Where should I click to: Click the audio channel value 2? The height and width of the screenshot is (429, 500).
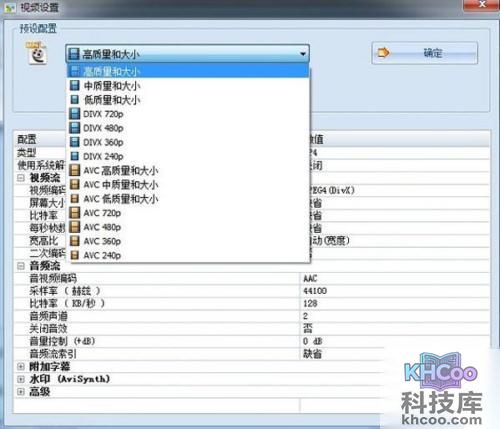[306, 316]
